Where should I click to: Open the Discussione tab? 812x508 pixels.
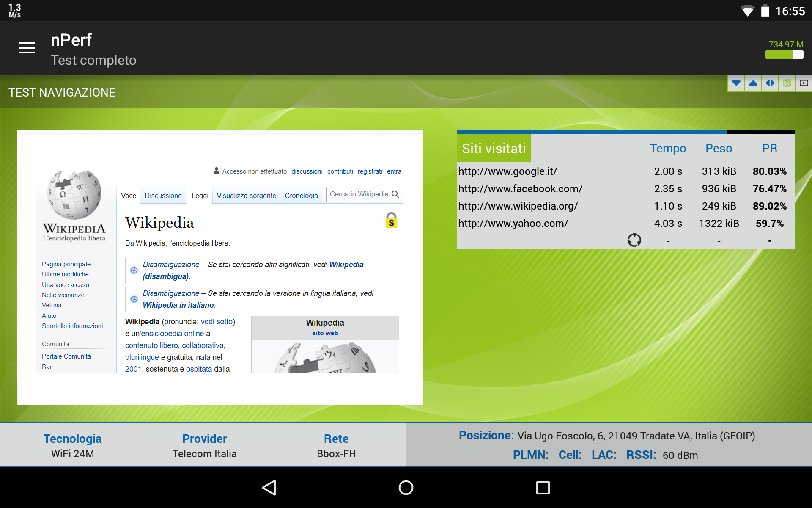pos(163,196)
